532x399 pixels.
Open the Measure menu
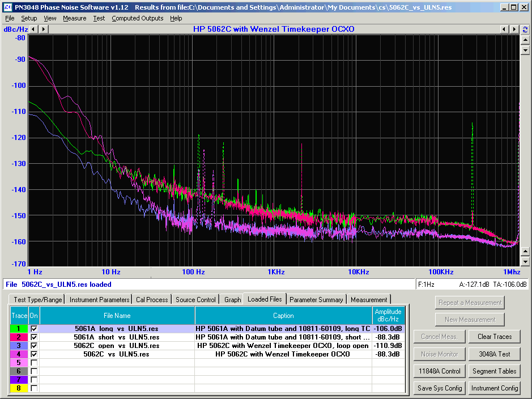(x=75, y=18)
